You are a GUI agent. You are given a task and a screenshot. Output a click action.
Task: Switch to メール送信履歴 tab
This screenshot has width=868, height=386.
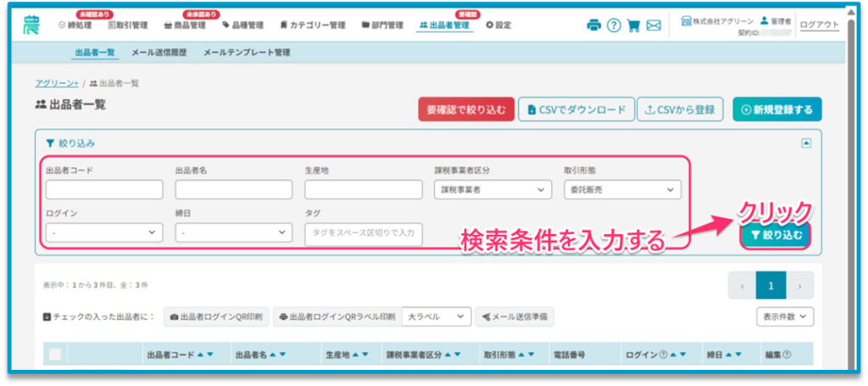160,53
